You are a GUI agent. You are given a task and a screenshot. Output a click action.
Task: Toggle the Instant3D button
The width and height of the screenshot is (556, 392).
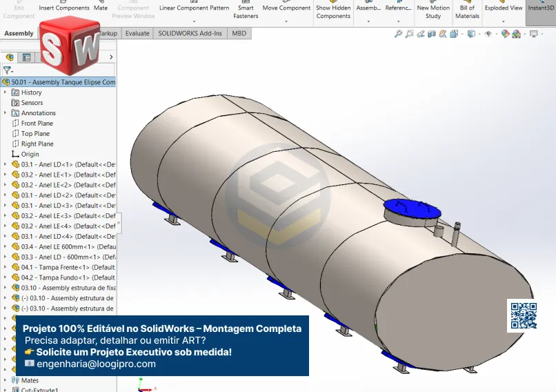coord(541,8)
